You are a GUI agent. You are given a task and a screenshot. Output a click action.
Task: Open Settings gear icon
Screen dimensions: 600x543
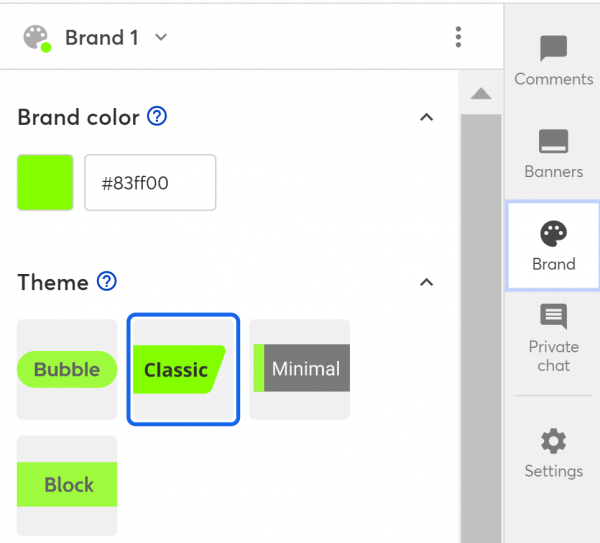tap(553, 441)
